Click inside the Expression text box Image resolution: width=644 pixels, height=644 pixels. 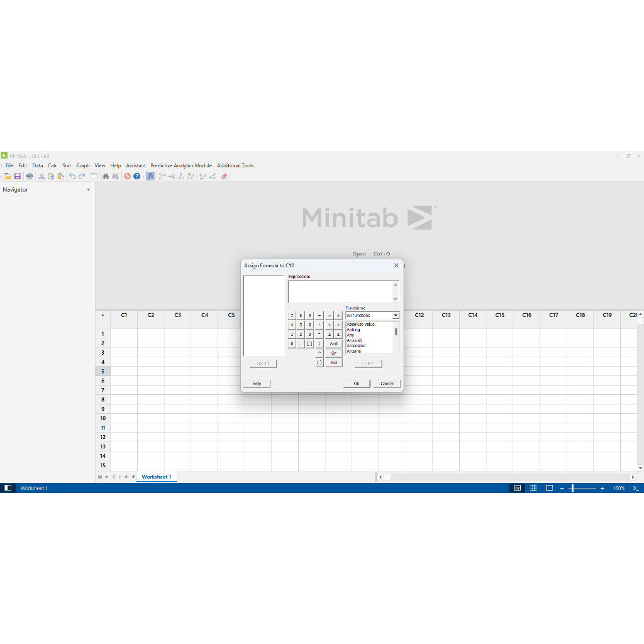click(340, 291)
